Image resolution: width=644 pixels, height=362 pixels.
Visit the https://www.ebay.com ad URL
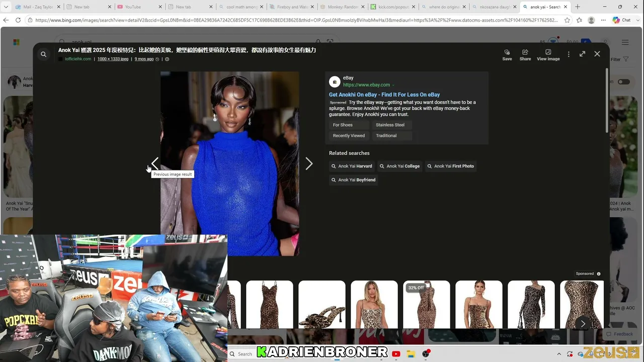[366, 85]
